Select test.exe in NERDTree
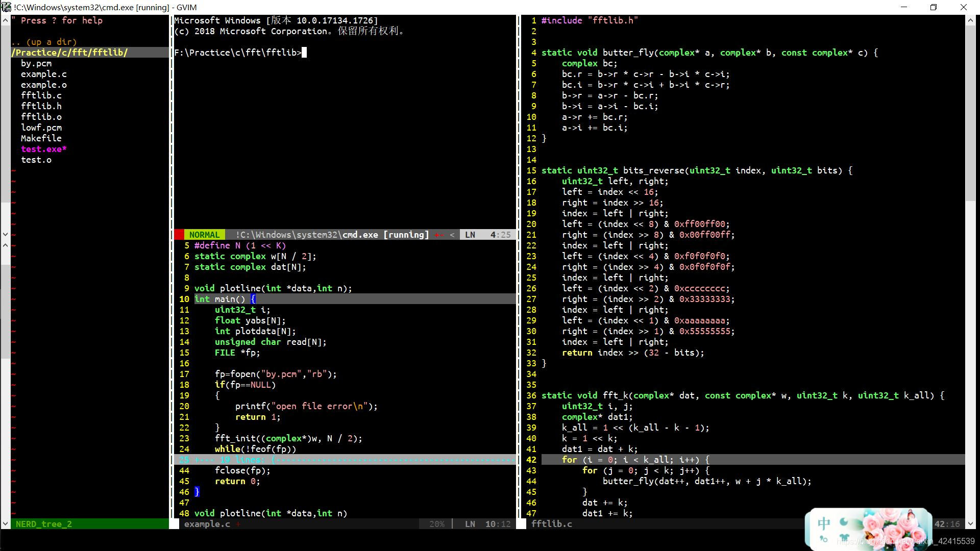980x551 pixels. pyautogui.click(x=43, y=149)
